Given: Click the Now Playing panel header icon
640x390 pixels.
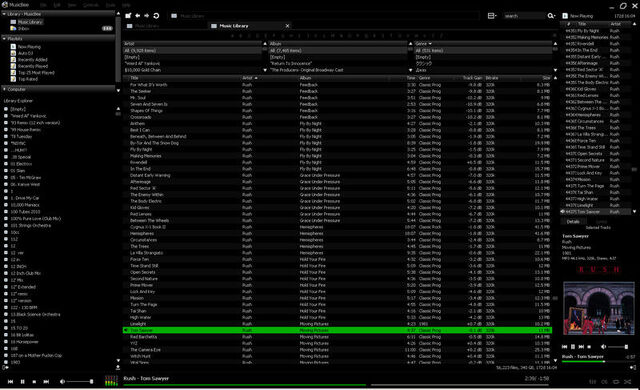Looking at the screenshot, I should click(565, 16).
